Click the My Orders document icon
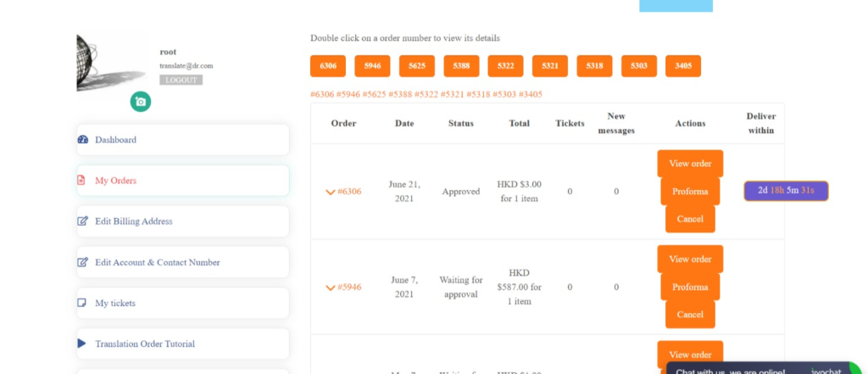Viewport: 868px width, 374px height. click(81, 180)
